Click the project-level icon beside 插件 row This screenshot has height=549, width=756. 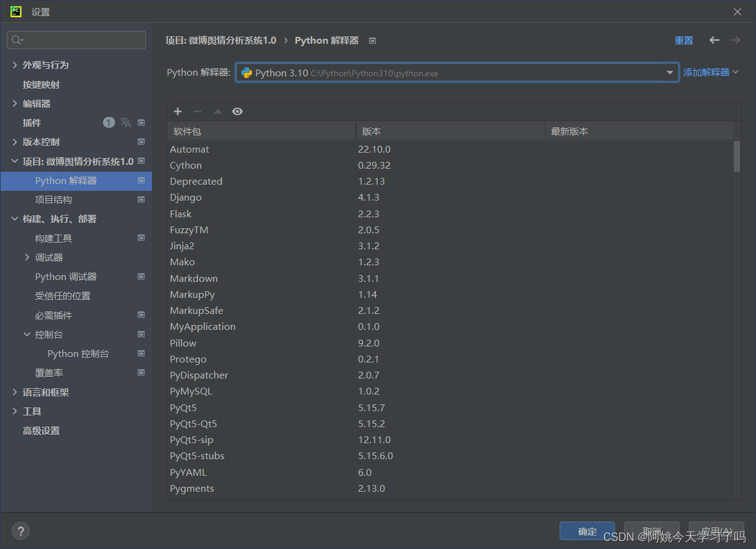[141, 122]
